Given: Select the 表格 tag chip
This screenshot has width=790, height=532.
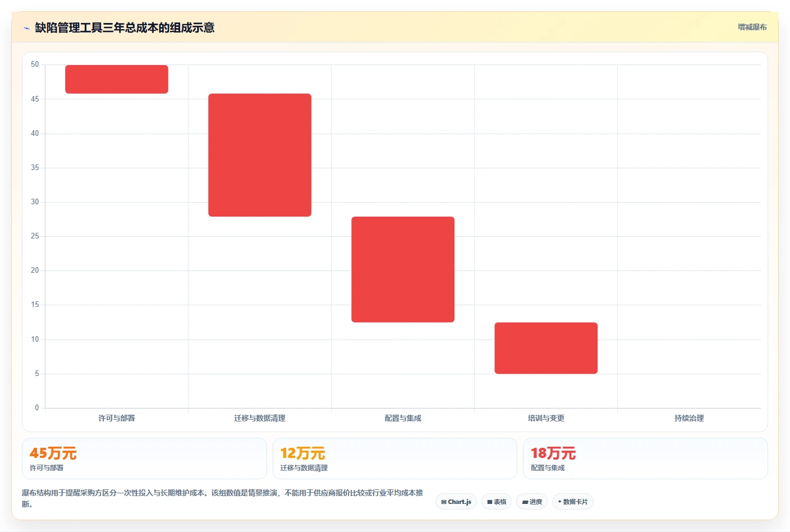Looking at the screenshot, I should click(497, 502).
